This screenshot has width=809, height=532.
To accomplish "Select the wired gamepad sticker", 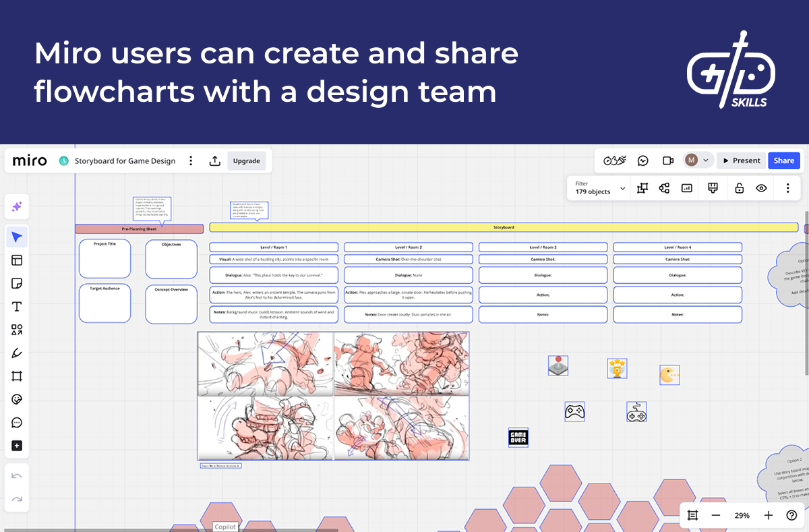I will pyautogui.click(x=636, y=411).
